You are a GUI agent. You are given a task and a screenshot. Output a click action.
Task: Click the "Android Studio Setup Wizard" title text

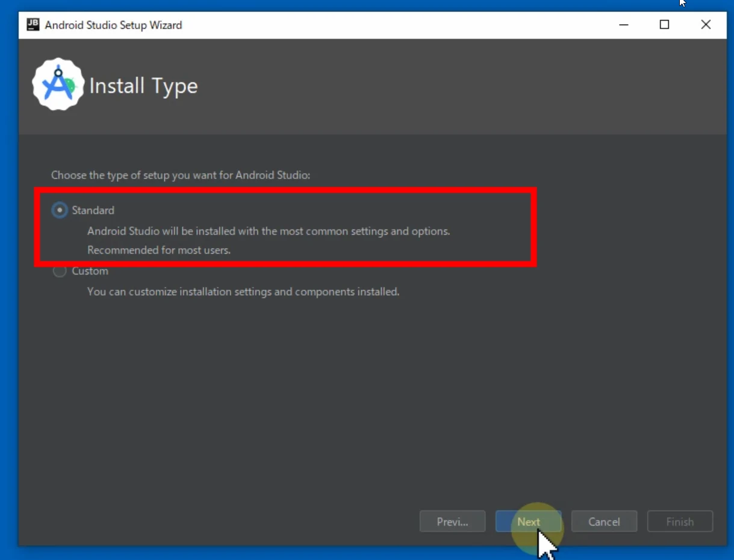pyautogui.click(x=113, y=25)
